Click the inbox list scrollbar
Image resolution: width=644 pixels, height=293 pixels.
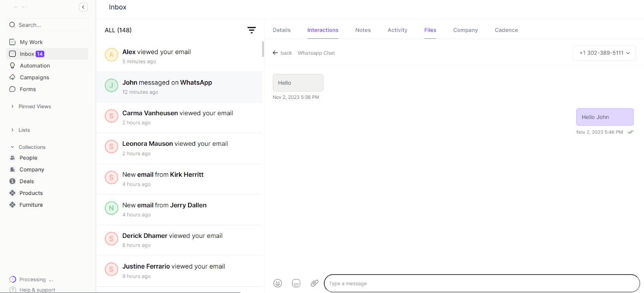263,49
